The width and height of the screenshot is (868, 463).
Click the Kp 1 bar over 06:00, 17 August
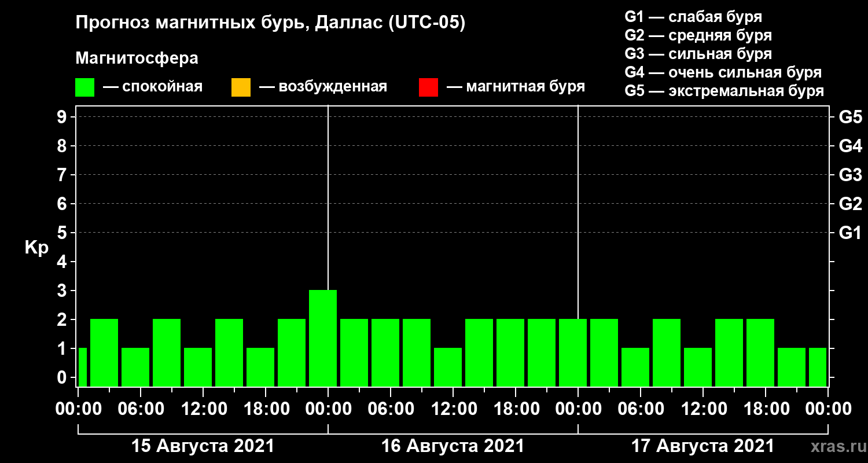pyautogui.click(x=635, y=367)
